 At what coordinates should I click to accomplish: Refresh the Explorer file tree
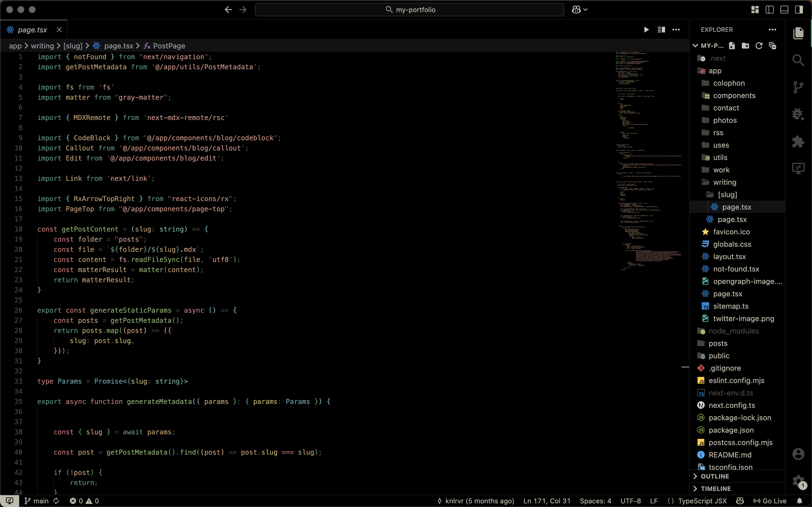click(x=759, y=46)
